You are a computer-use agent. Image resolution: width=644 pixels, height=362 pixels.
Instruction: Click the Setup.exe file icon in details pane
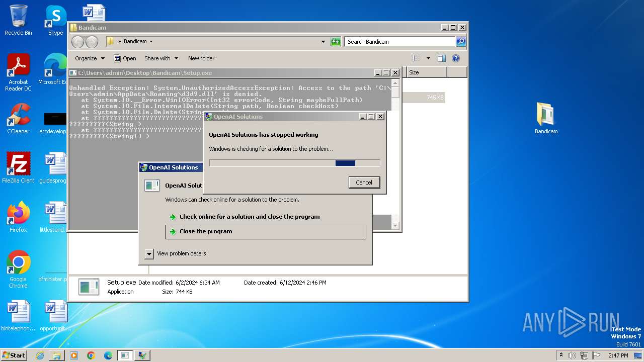tap(89, 287)
